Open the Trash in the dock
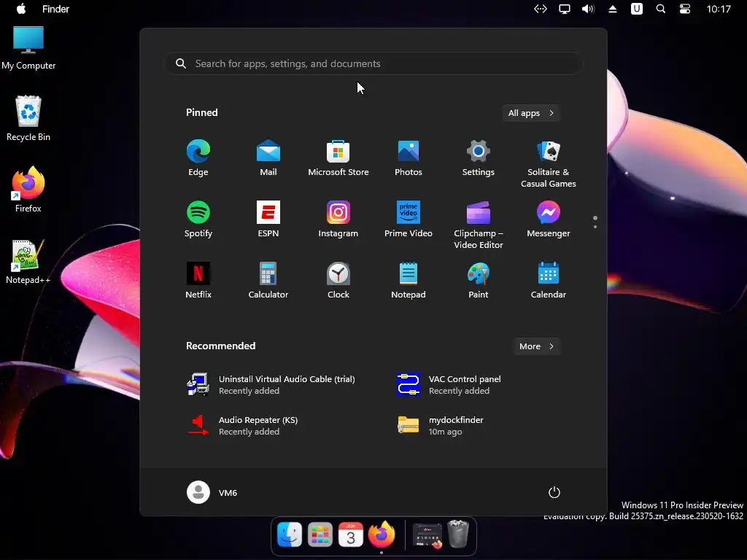 [458, 534]
